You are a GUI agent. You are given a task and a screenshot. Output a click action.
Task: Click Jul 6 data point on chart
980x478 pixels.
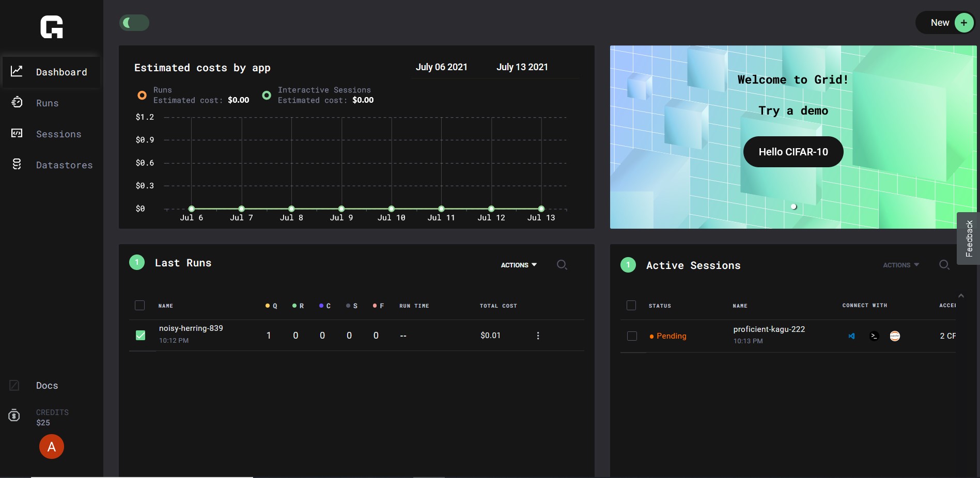point(192,209)
